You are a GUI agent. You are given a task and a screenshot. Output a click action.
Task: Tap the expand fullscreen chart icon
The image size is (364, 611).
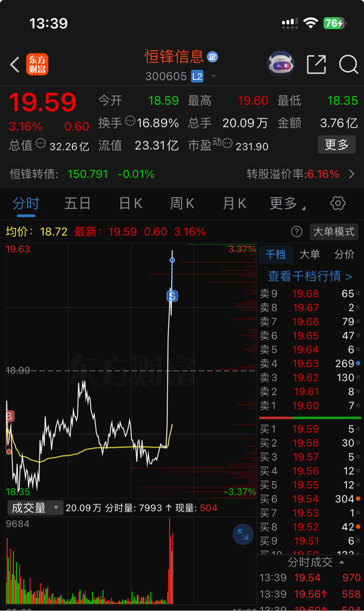point(243,535)
